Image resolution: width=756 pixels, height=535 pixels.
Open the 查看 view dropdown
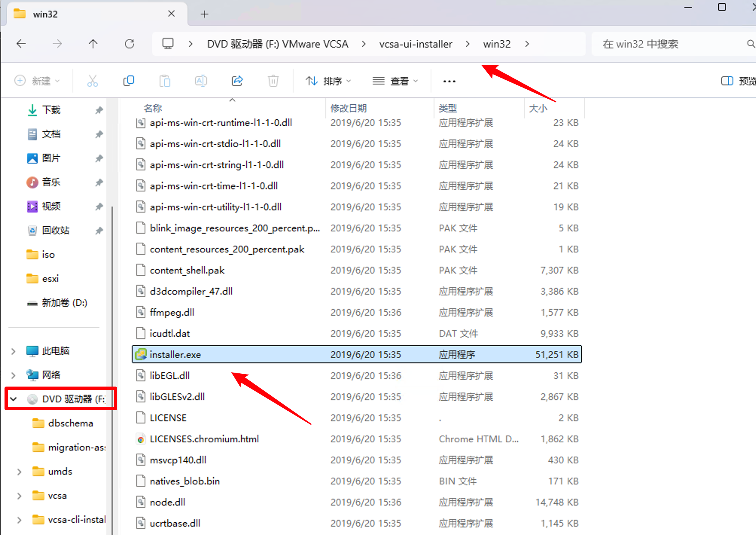(395, 81)
